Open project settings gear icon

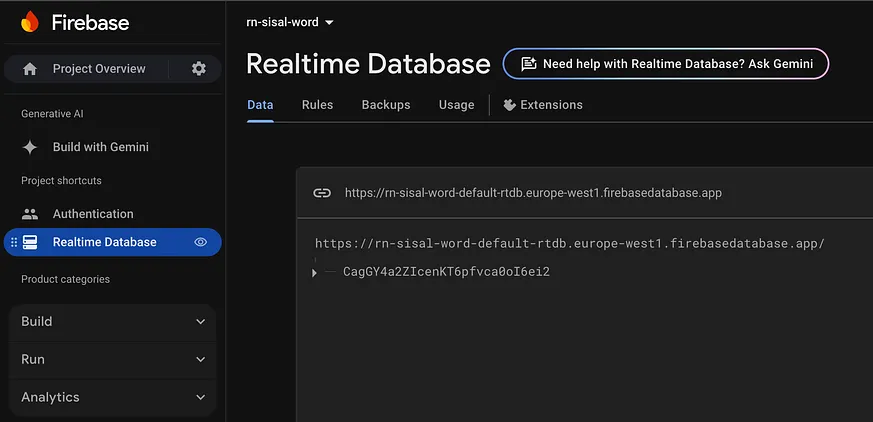click(199, 68)
